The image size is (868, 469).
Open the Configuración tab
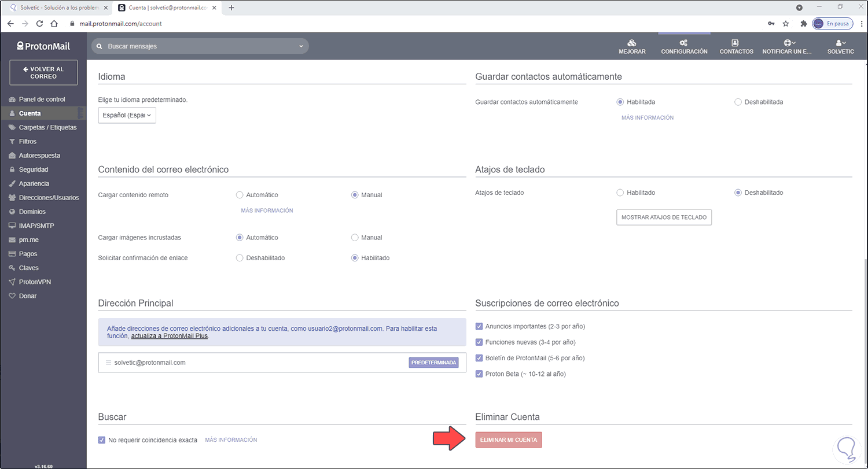coord(683,46)
